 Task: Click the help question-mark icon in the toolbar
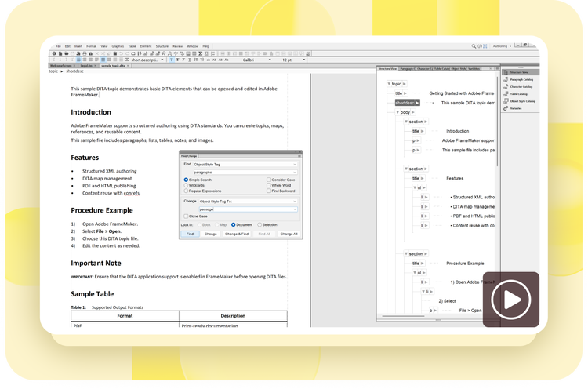tap(54, 53)
